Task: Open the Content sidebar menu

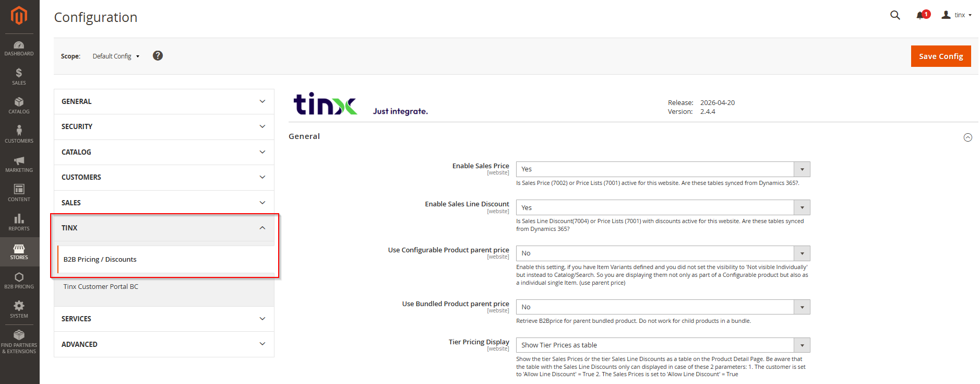Action: (19, 193)
